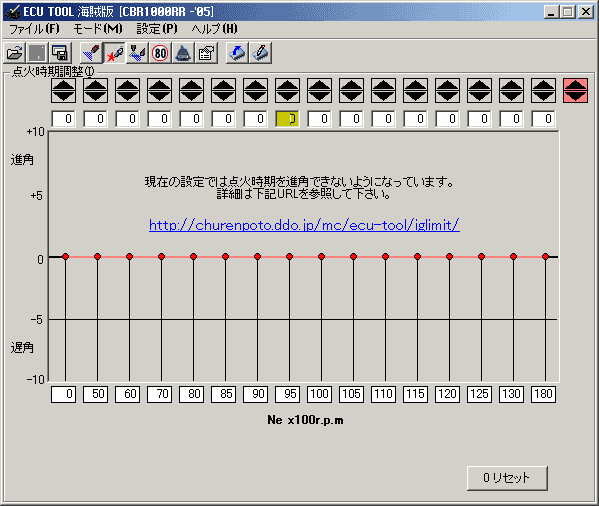Open the churenpoto.ddo.jp iglimit URL link
The width and height of the screenshot is (599, 506).
(304, 225)
